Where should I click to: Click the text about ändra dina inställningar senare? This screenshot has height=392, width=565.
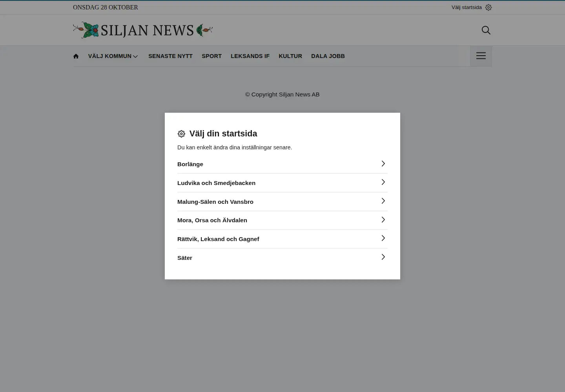[235, 147]
